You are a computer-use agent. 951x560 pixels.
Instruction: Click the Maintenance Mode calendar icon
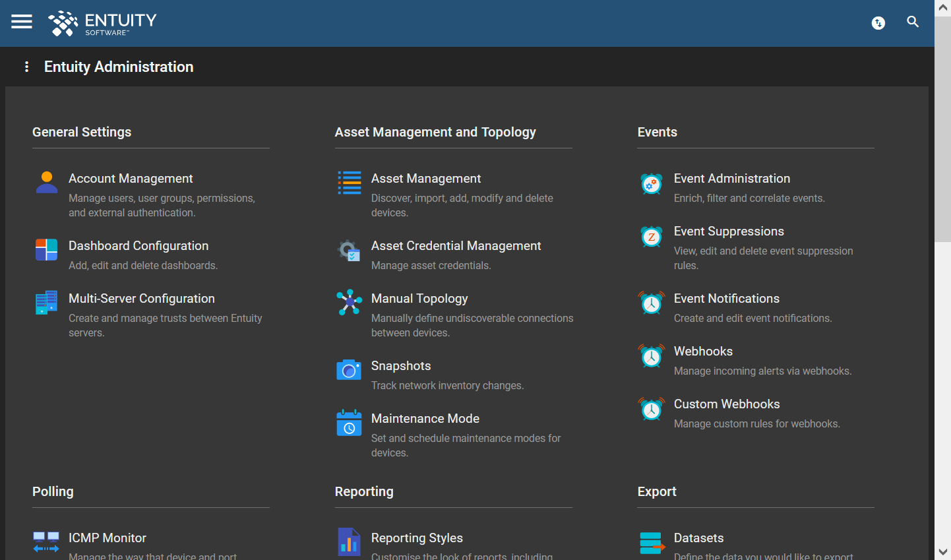pos(350,423)
